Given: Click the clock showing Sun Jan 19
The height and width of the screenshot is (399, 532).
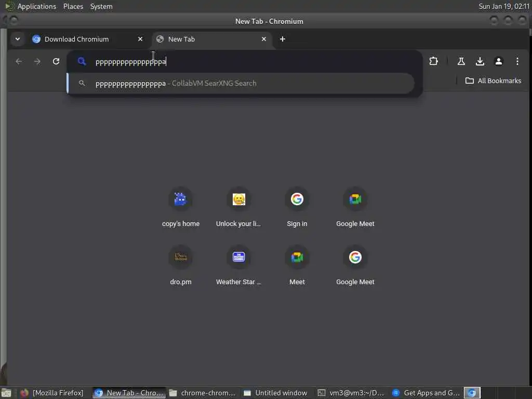Looking at the screenshot, I should tap(504, 6).
